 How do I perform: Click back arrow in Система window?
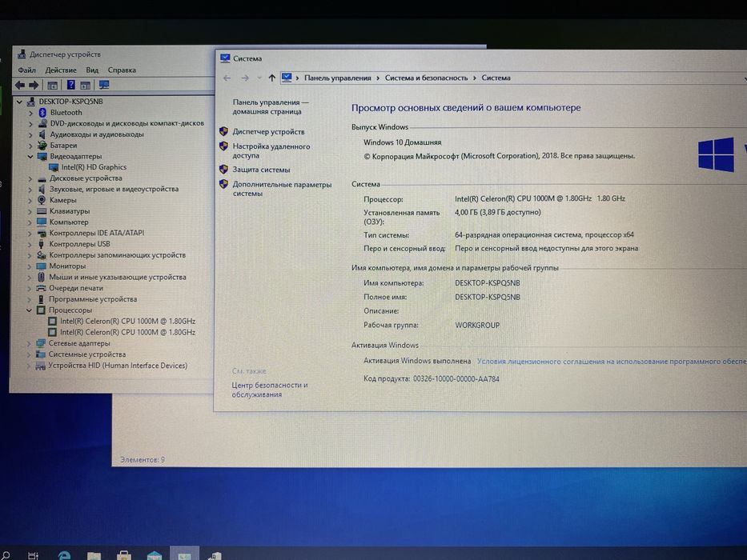pyautogui.click(x=227, y=78)
